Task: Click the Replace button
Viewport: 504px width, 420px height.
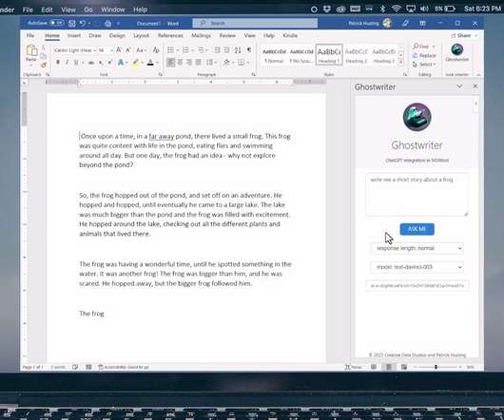Action: 425,55
